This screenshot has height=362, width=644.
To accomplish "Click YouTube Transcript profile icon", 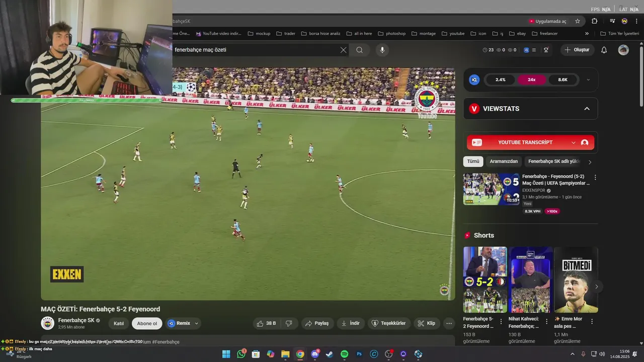I will [585, 143].
